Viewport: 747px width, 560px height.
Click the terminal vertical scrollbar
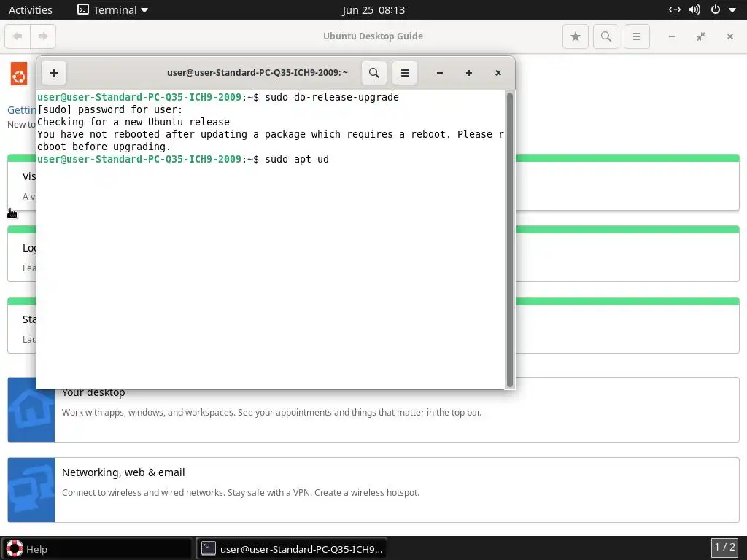coord(510,239)
